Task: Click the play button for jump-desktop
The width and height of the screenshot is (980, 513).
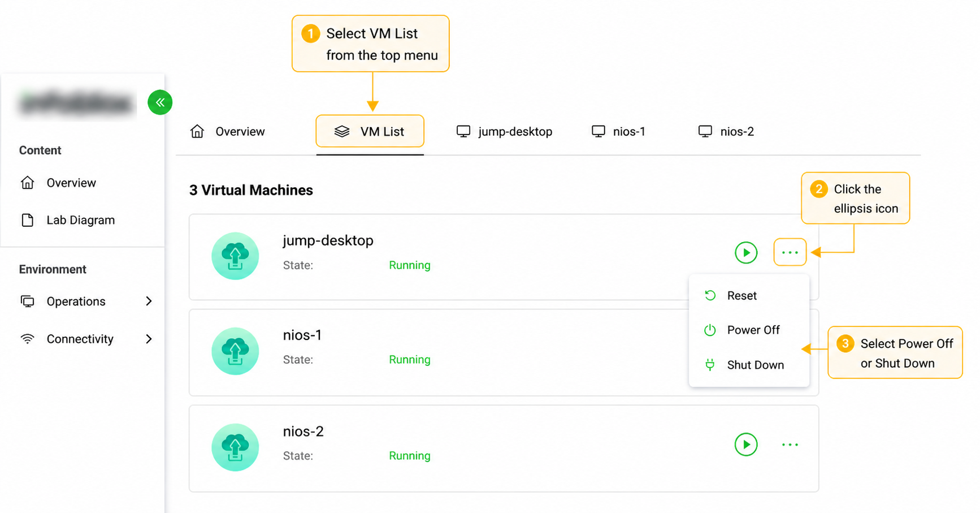Action: click(x=746, y=252)
